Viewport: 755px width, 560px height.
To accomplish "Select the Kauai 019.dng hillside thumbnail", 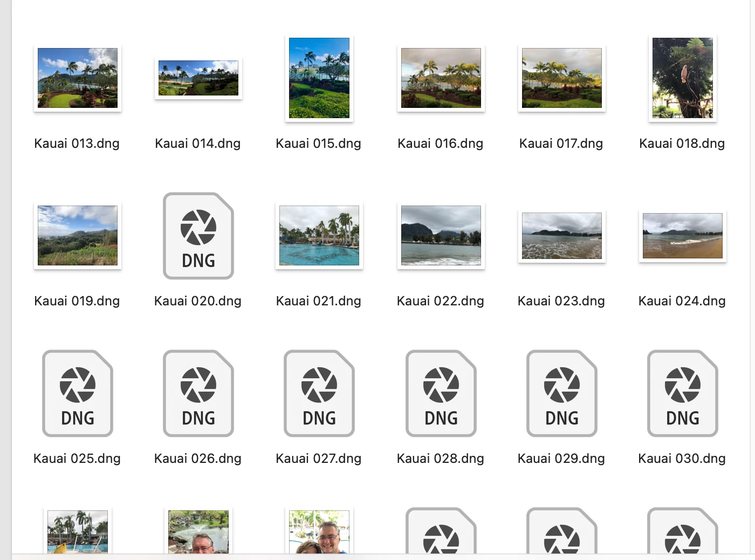I will coord(78,235).
